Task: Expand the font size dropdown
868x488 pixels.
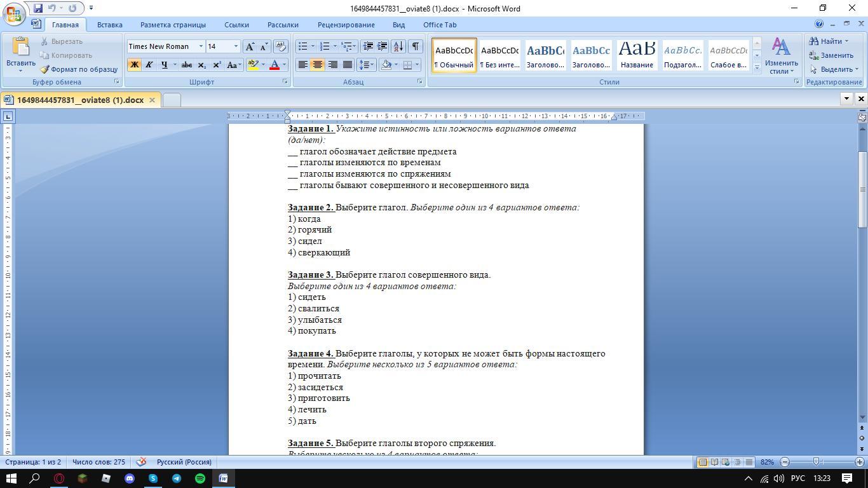Action: [236, 46]
